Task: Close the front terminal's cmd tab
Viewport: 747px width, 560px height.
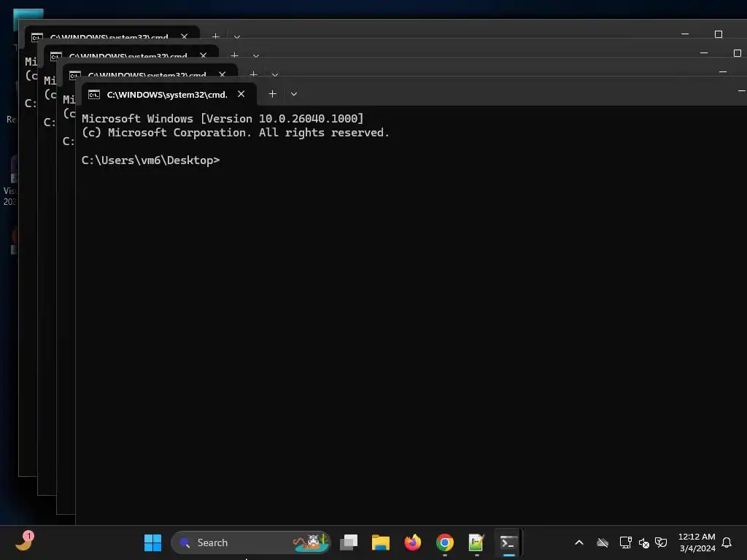Action: (x=241, y=94)
